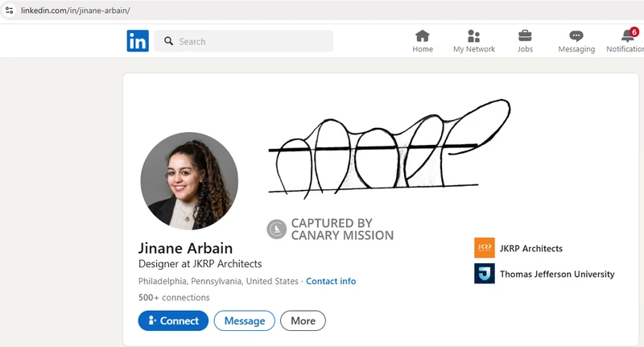Click the Thomas Jefferson University logo
The height and width of the screenshot is (347, 644).
485,274
